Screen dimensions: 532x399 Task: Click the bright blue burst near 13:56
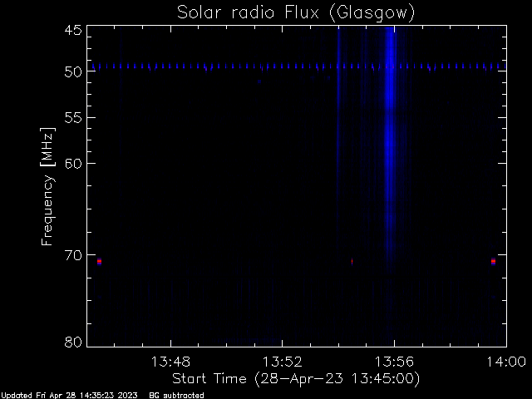pos(390,142)
